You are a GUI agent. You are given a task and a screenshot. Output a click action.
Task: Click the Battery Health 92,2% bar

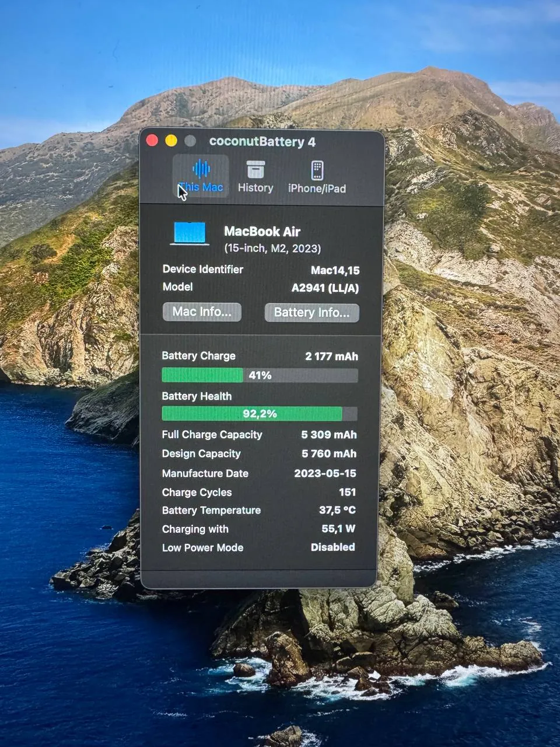click(x=260, y=414)
